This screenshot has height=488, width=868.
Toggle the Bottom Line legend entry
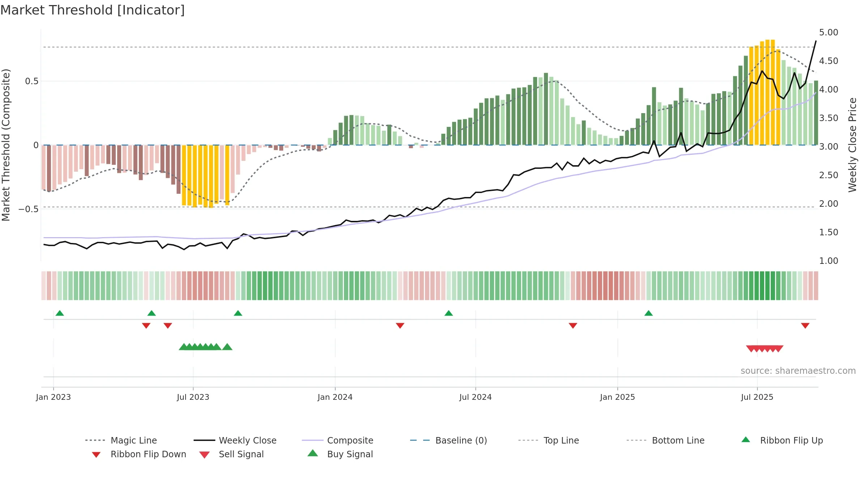pyautogui.click(x=665, y=440)
